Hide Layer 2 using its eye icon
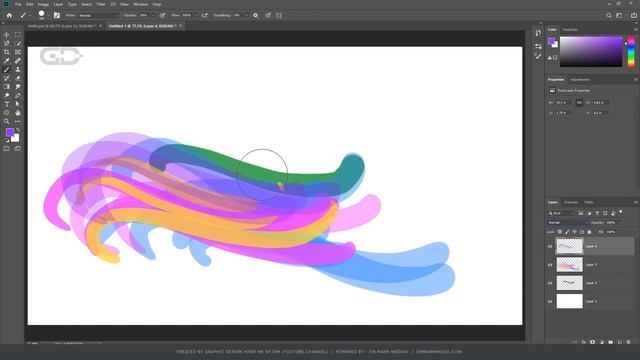The height and width of the screenshot is (360, 640). (x=550, y=283)
